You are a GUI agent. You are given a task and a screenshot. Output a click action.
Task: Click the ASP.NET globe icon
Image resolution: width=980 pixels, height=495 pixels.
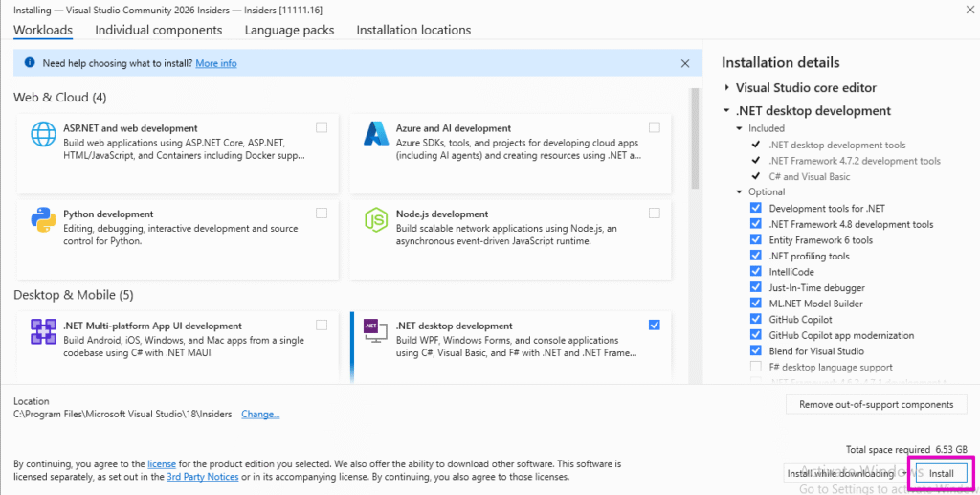[43, 135]
